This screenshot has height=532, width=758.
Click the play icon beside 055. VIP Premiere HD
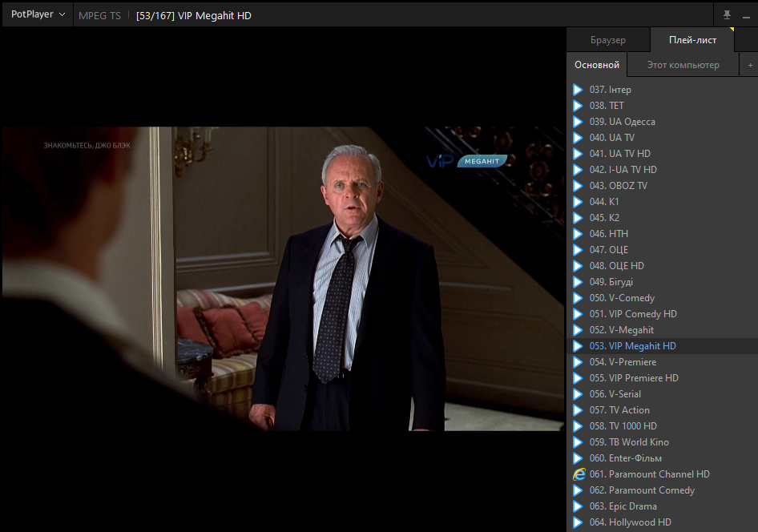pyautogui.click(x=578, y=378)
